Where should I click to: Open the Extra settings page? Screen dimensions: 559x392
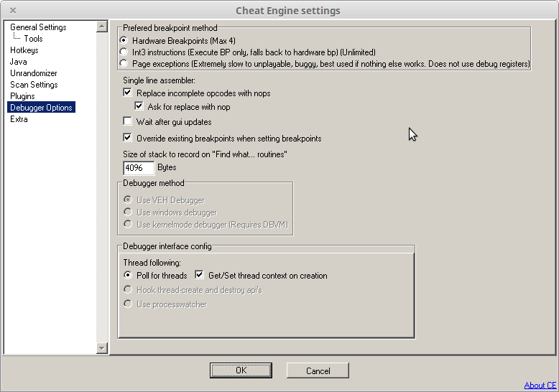click(19, 119)
